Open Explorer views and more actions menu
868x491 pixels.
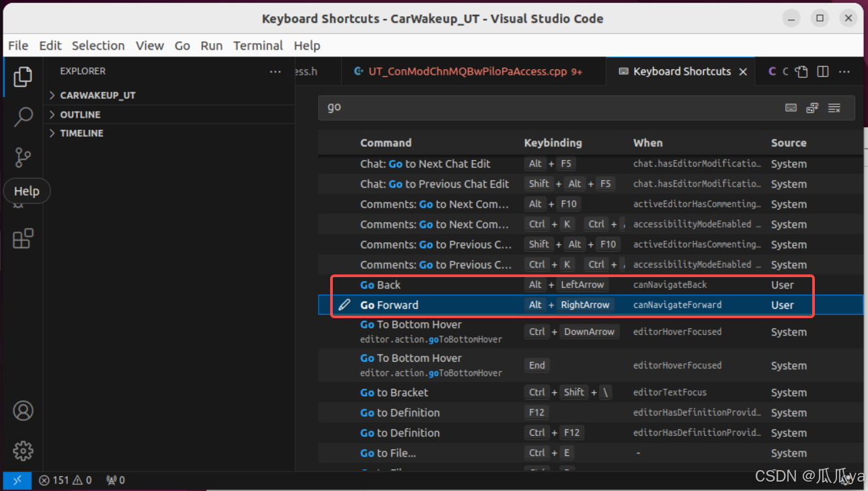pos(276,71)
